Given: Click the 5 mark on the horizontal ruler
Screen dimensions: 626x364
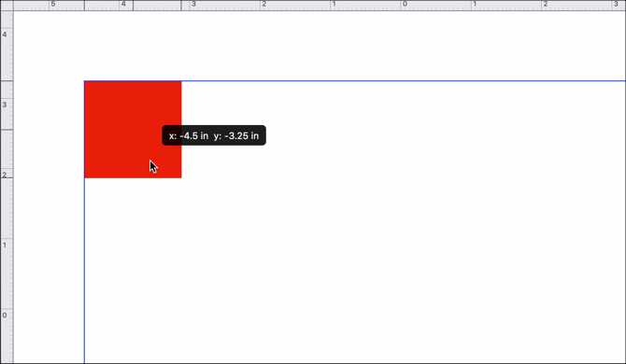Looking at the screenshot, I should [52, 4].
